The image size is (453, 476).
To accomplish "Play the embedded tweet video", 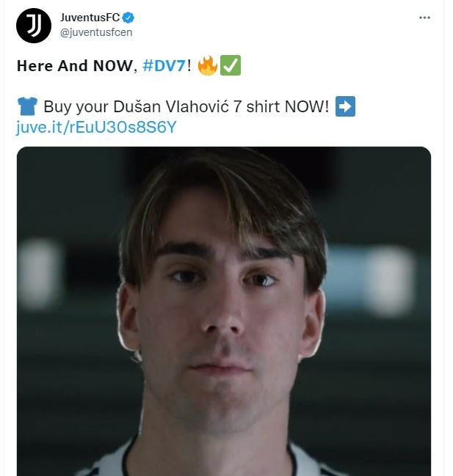I will pos(224,311).
